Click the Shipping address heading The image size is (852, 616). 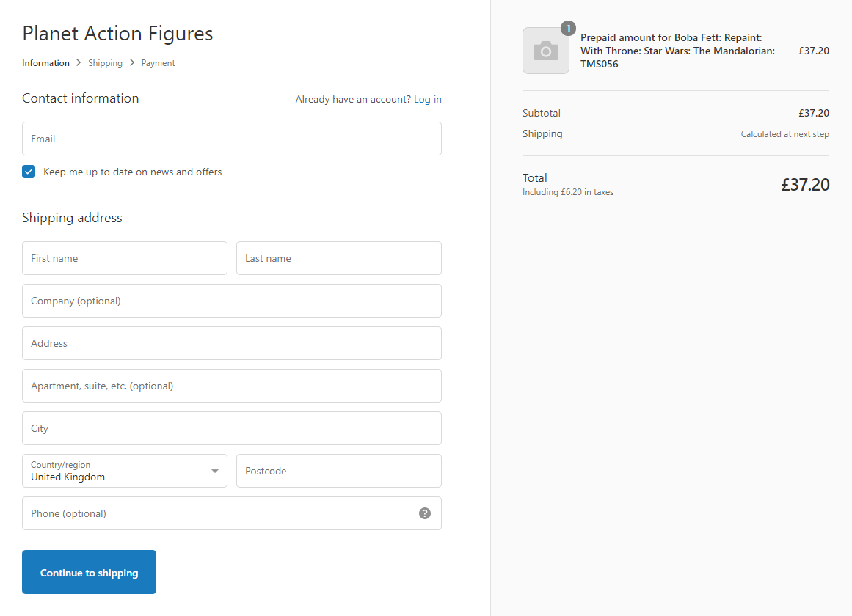pos(72,218)
